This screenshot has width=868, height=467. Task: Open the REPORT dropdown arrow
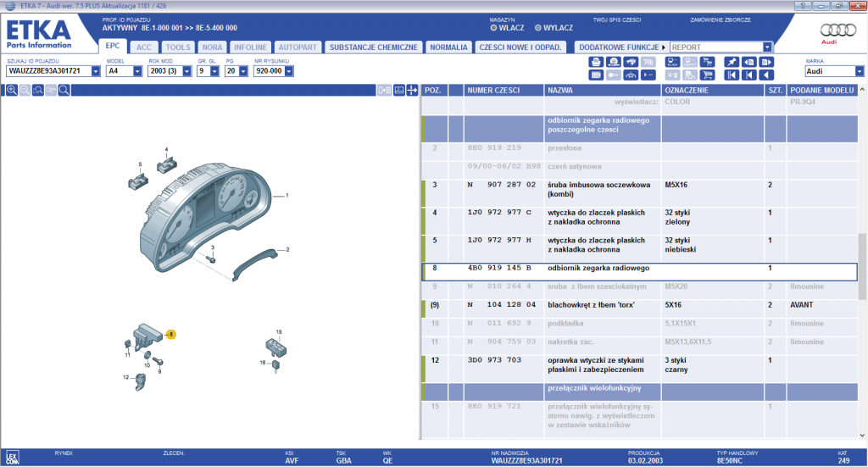tap(767, 47)
